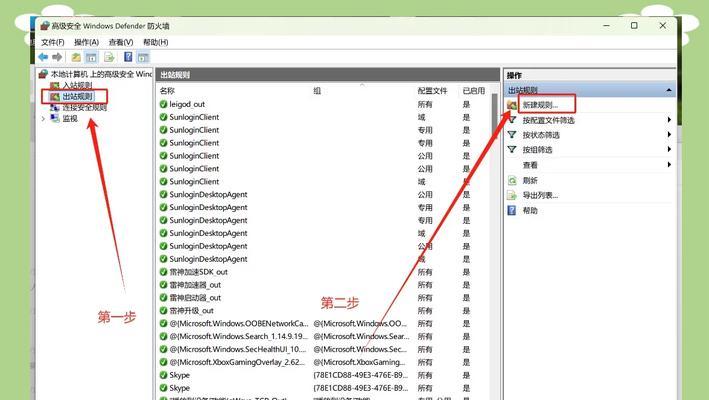Open the 按状态筛选 submenu arrow
Image resolution: width=709 pixels, height=400 pixels.
coord(669,135)
